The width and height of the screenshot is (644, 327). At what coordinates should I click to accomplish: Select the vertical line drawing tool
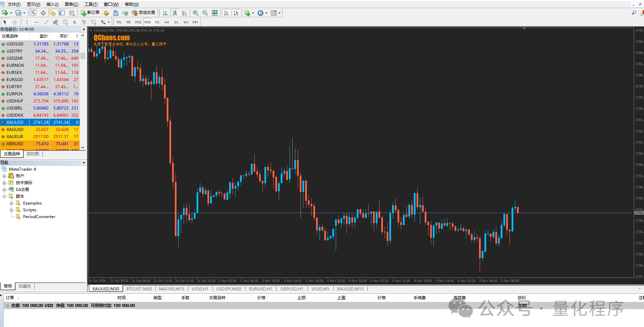(x=27, y=22)
